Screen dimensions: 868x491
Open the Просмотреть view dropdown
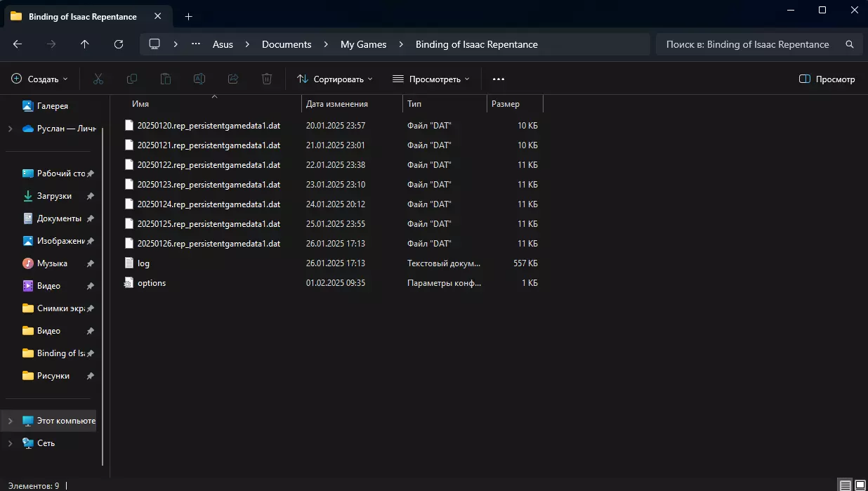pyautogui.click(x=431, y=79)
